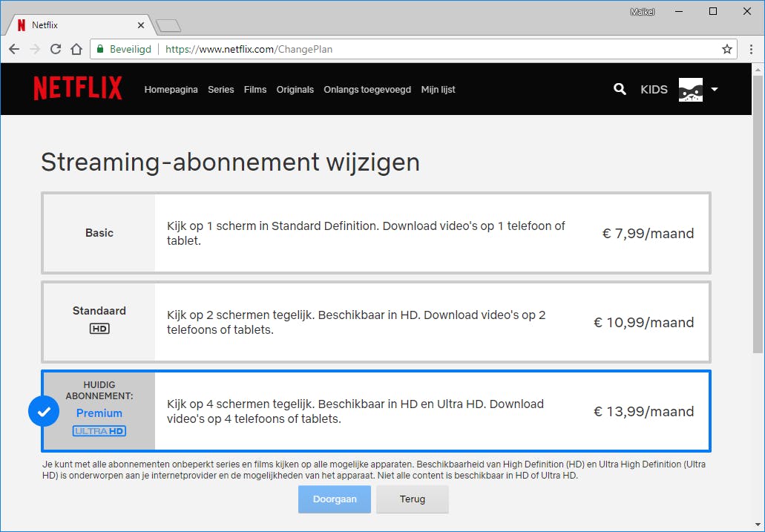Open the Originals menu item
Image resolution: width=765 pixels, height=532 pixels.
tap(295, 89)
